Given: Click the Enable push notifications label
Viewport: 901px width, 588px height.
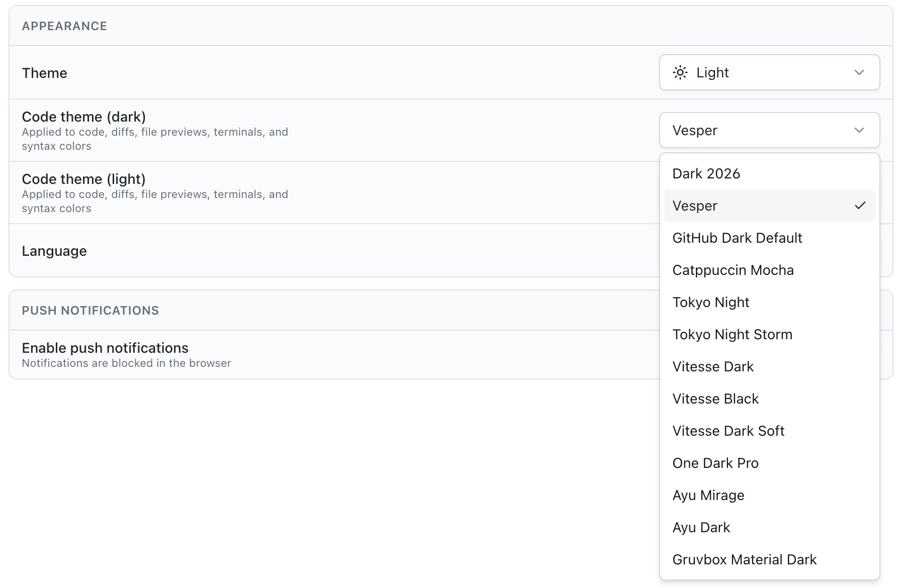Looking at the screenshot, I should [x=105, y=348].
